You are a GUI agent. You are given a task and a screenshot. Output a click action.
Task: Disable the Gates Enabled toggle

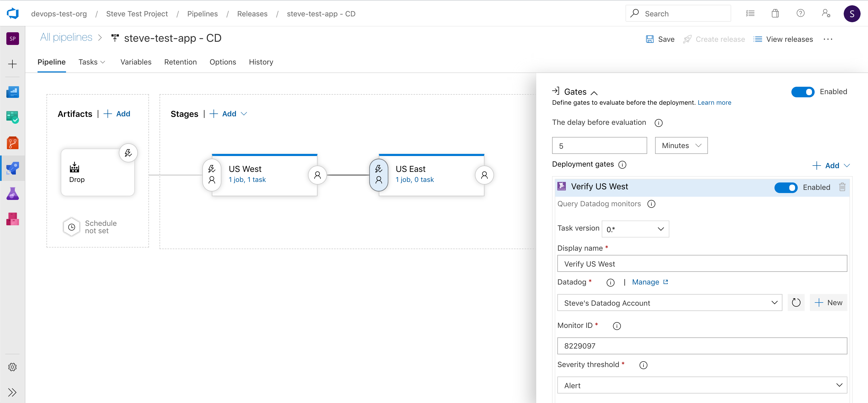[803, 91]
